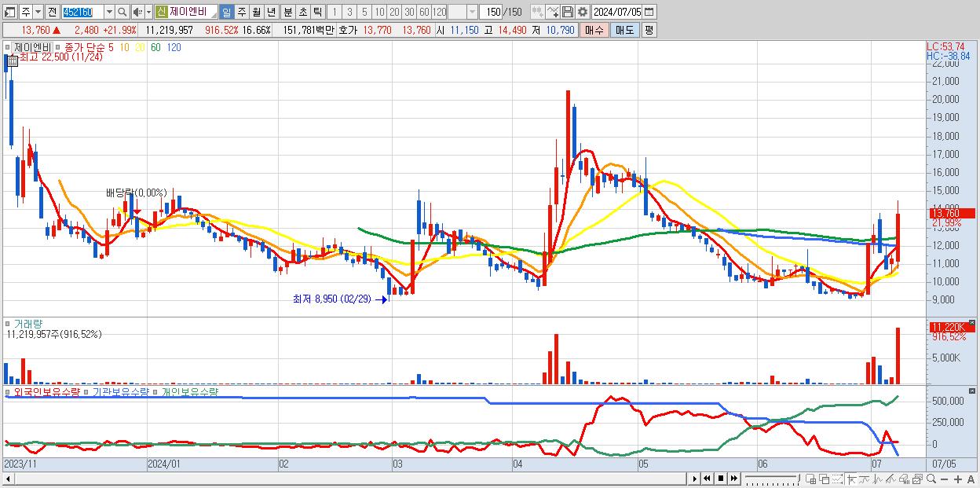Click the 5-day moving average legend

[x=111, y=47]
